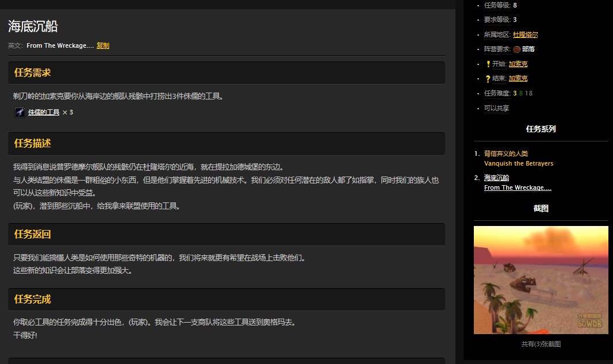Screen dimensions: 613x364
Task: Click the 侏儒的工具 wrench item icon
Action: (20, 112)
